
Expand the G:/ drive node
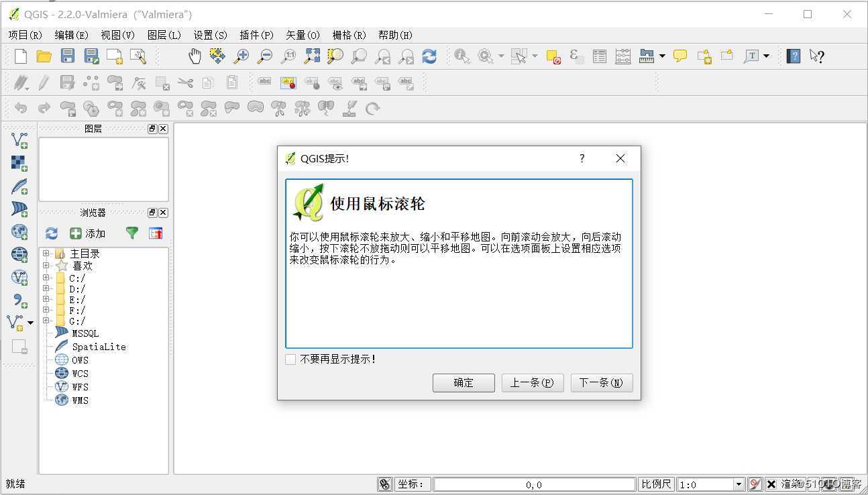click(46, 321)
